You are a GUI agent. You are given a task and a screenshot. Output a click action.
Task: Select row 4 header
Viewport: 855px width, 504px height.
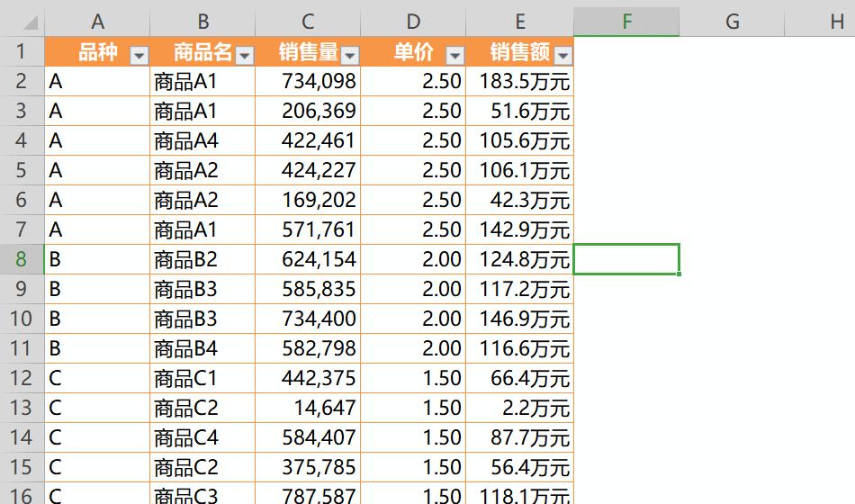point(22,140)
